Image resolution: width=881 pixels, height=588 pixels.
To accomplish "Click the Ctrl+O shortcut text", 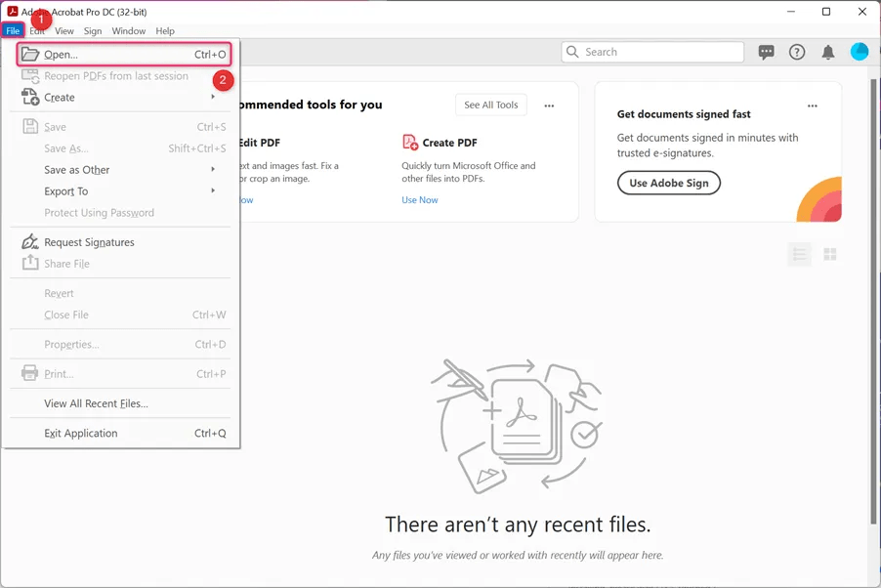I will [x=210, y=54].
